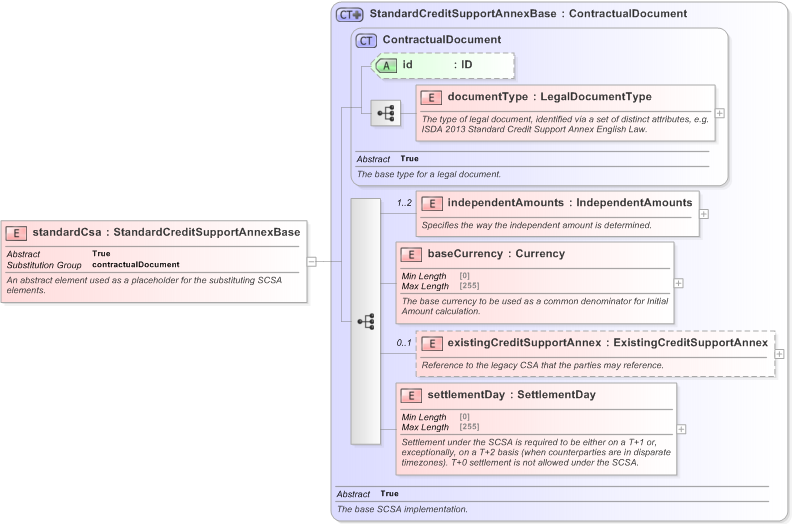Image resolution: width=792 pixels, height=524 pixels.
Task: Click the existingCreditSupportAnnex element name
Action: pos(524,343)
